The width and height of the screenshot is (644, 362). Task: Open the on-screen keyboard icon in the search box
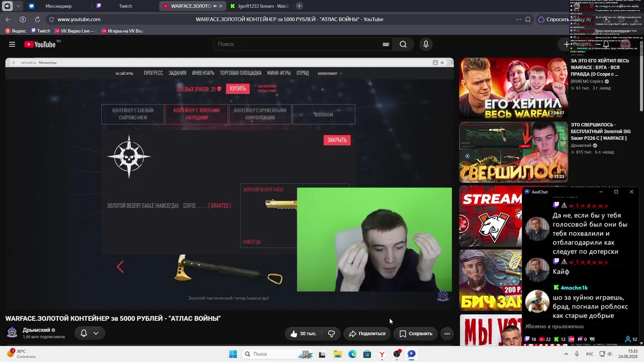[386, 44]
